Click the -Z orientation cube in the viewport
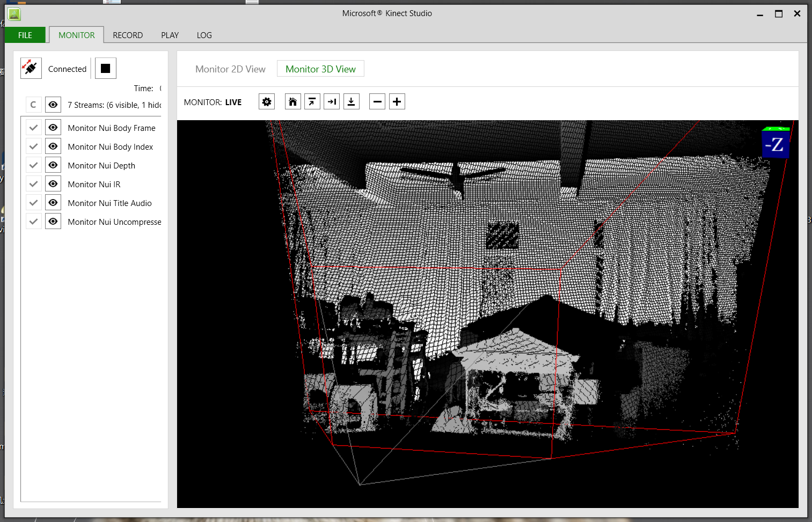The height and width of the screenshot is (522, 812). click(775, 144)
